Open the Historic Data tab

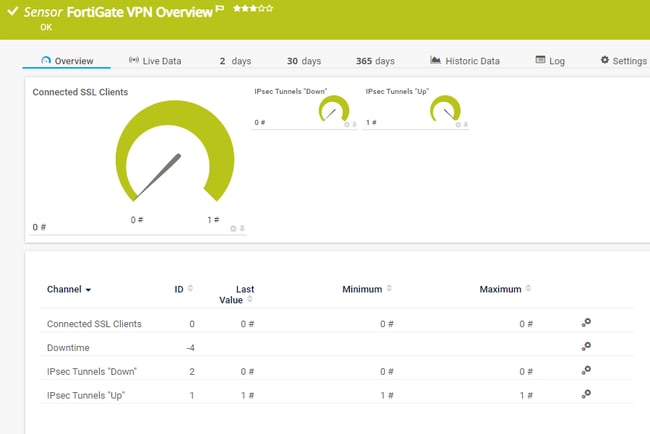click(465, 61)
